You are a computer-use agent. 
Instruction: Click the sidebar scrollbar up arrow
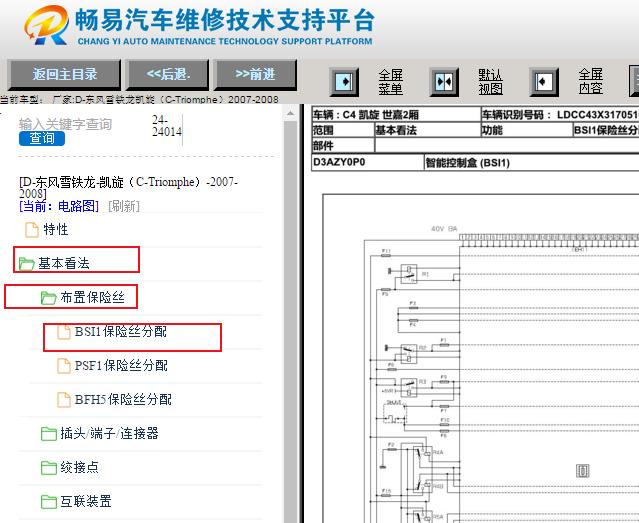click(x=290, y=113)
